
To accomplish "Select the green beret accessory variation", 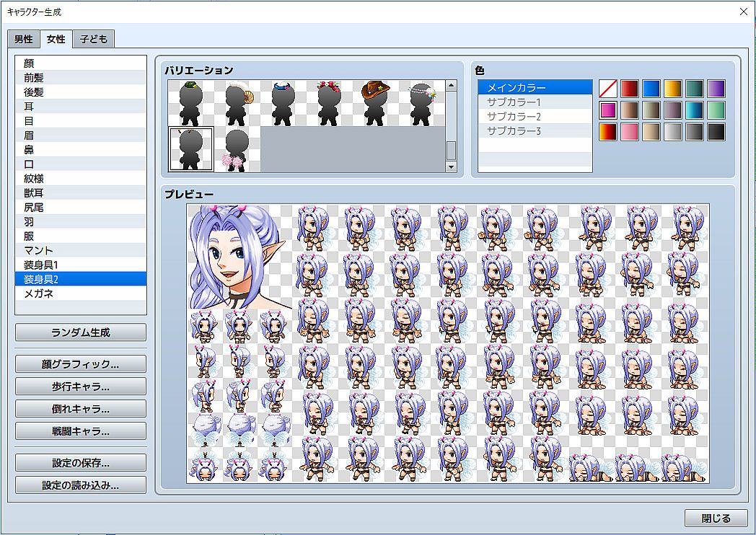I will coord(191,103).
